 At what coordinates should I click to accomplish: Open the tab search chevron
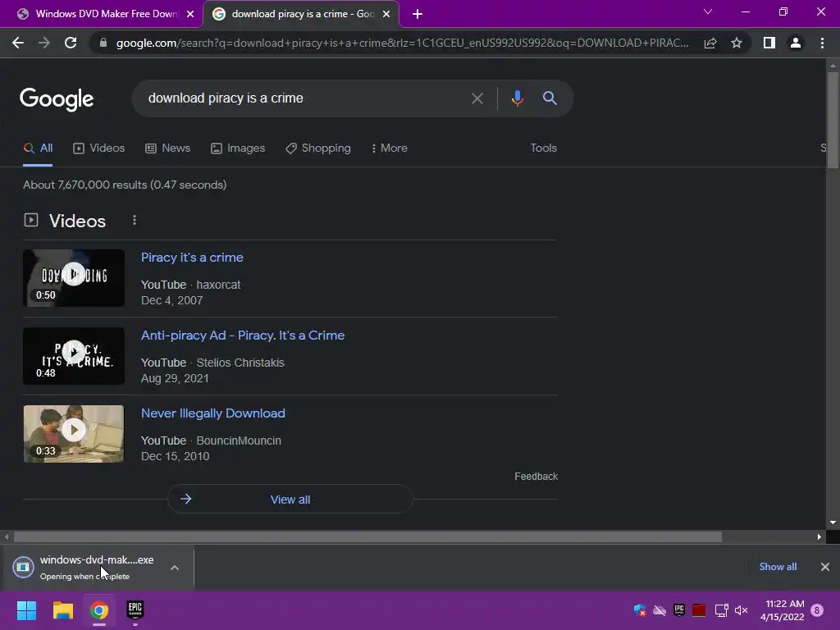tap(708, 11)
